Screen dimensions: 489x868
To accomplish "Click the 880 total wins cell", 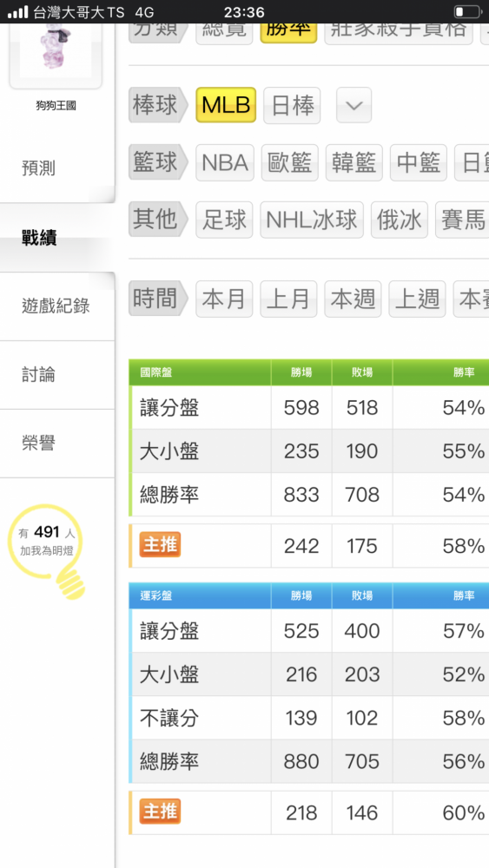I will pyautogui.click(x=301, y=762).
